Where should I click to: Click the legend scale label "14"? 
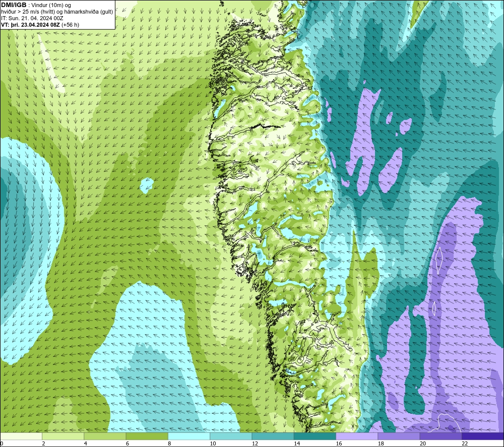click(297, 443)
